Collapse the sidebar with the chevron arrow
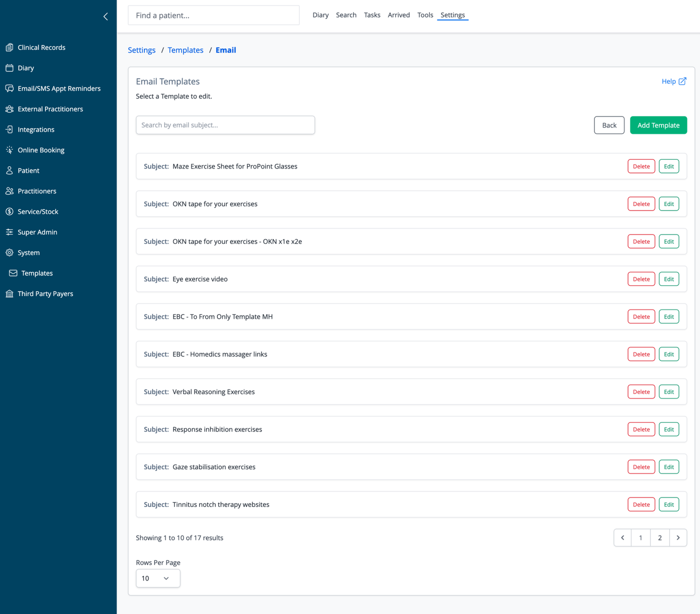The height and width of the screenshot is (614, 700). pyautogui.click(x=105, y=16)
